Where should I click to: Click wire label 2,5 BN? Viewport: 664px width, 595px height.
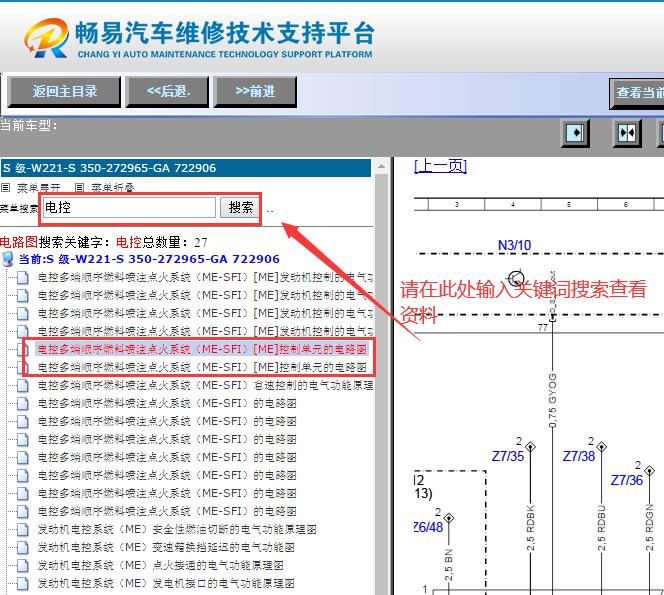[x=449, y=565]
